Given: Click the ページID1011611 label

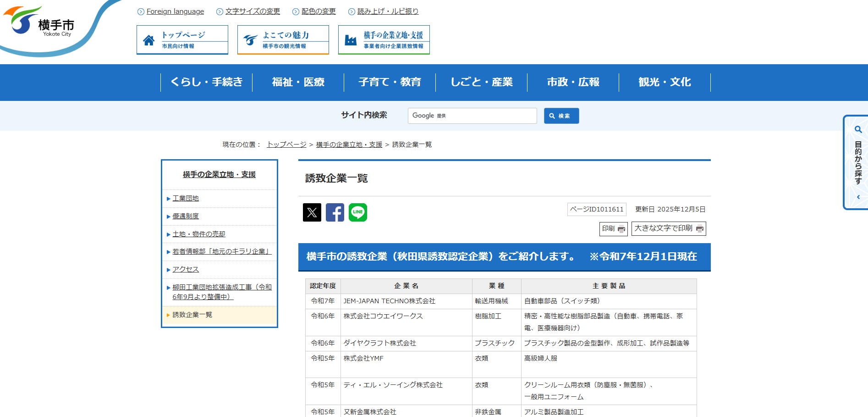Looking at the screenshot, I should [x=597, y=210].
